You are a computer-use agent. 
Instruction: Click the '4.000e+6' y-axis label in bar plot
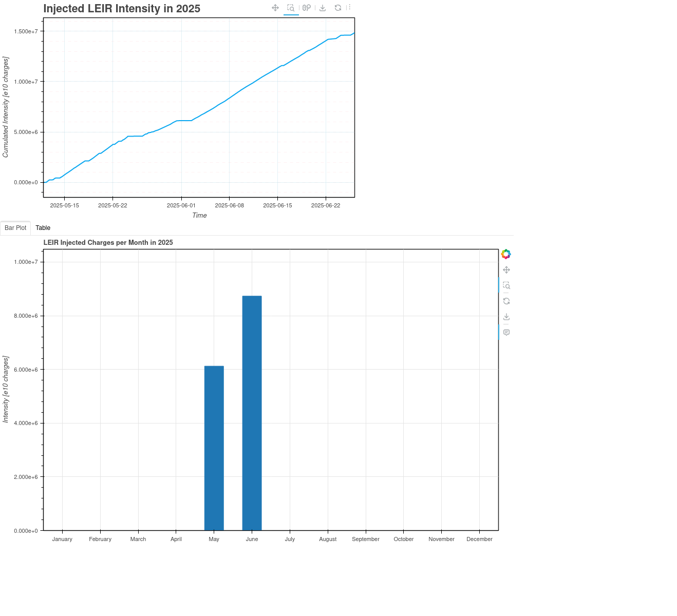tap(26, 423)
